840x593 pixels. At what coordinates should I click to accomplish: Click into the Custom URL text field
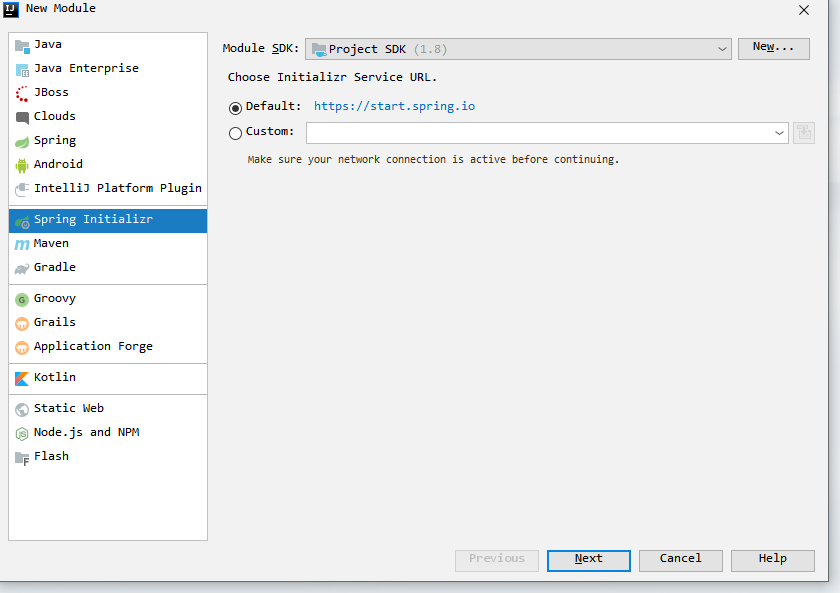[x=538, y=133]
